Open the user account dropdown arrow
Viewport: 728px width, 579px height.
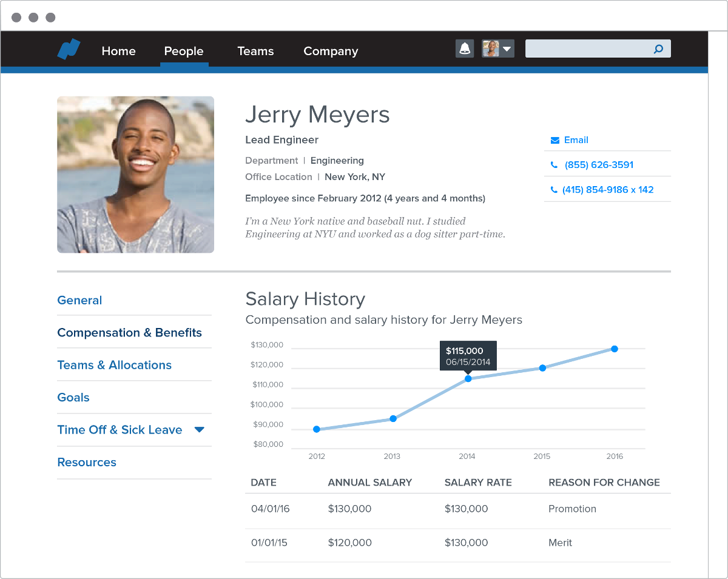point(507,49)
